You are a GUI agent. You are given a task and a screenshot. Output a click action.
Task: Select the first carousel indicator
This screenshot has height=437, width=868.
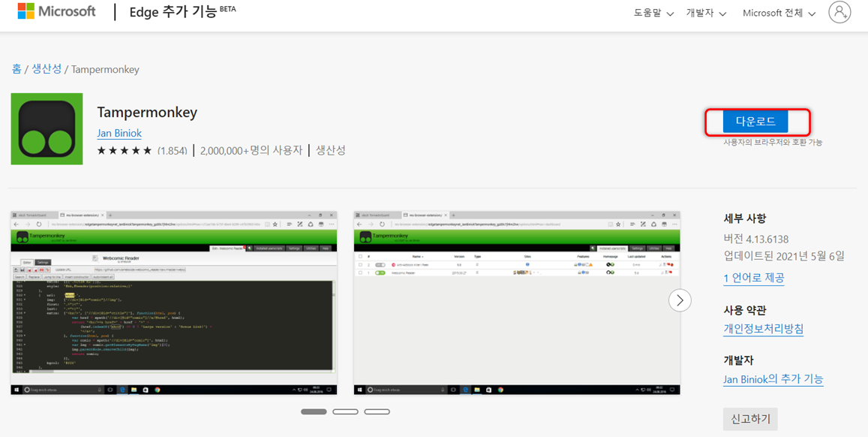(314, 411)
